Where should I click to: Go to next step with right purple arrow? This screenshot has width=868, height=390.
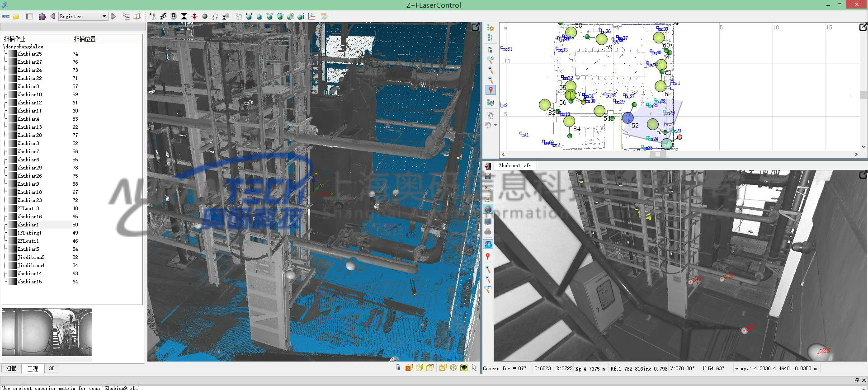point(113,16)
